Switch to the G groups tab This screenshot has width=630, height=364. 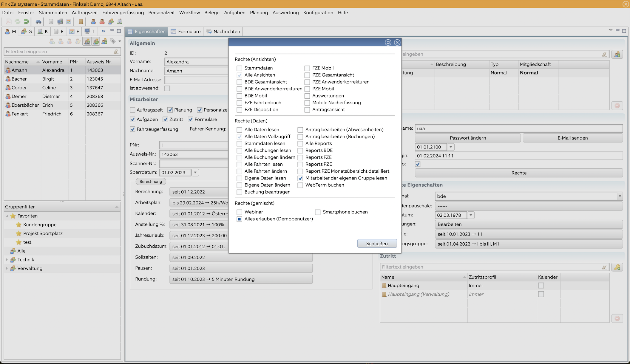pyautogui.click(x=27, y=31)
